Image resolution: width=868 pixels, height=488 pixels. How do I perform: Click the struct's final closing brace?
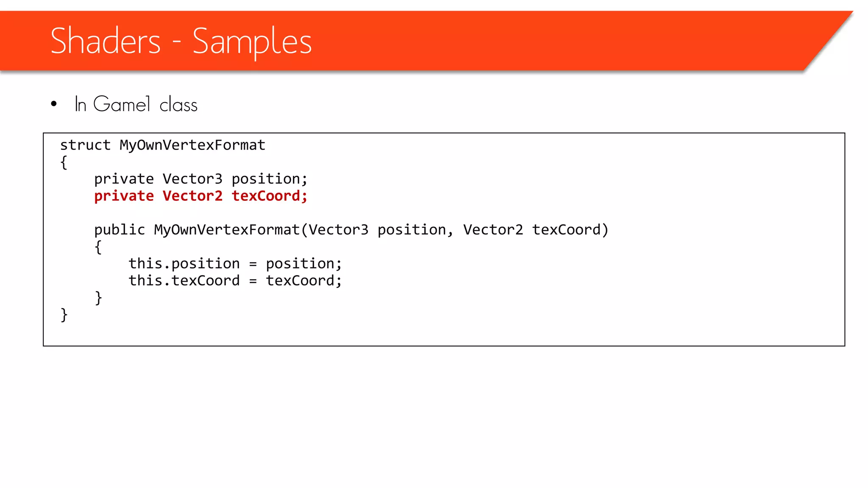tap(64, 315)
